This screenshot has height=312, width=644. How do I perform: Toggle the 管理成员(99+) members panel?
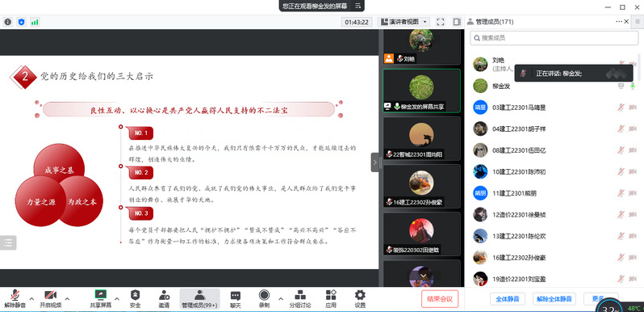click(x=199, y=299)
